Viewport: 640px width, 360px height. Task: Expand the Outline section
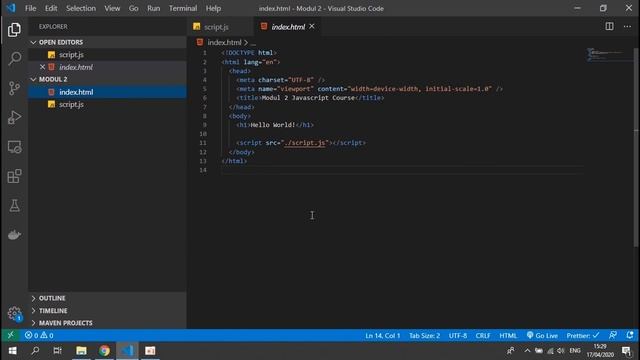(x=107, y=298)
